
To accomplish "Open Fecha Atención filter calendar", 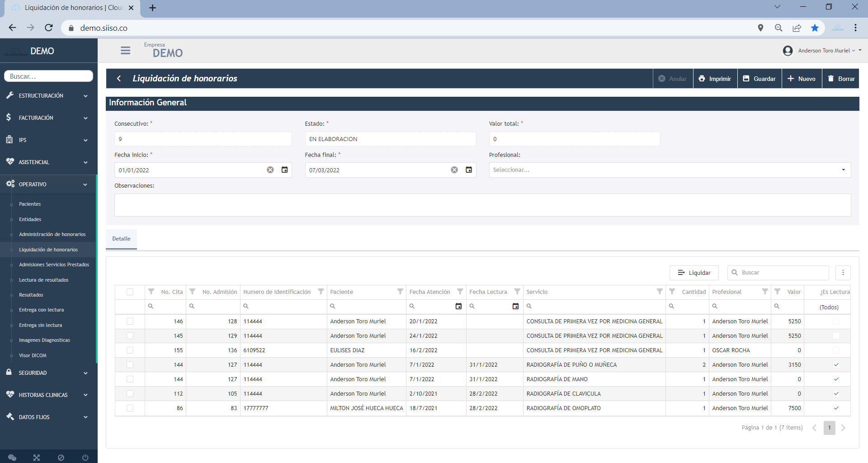I will [458, 306].
